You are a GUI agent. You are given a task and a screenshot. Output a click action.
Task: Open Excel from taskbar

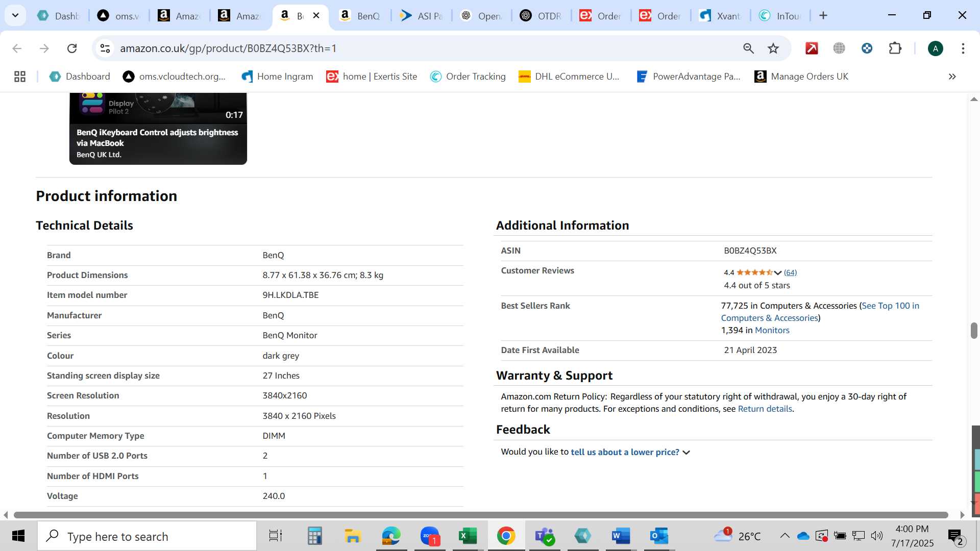point(468,536)
